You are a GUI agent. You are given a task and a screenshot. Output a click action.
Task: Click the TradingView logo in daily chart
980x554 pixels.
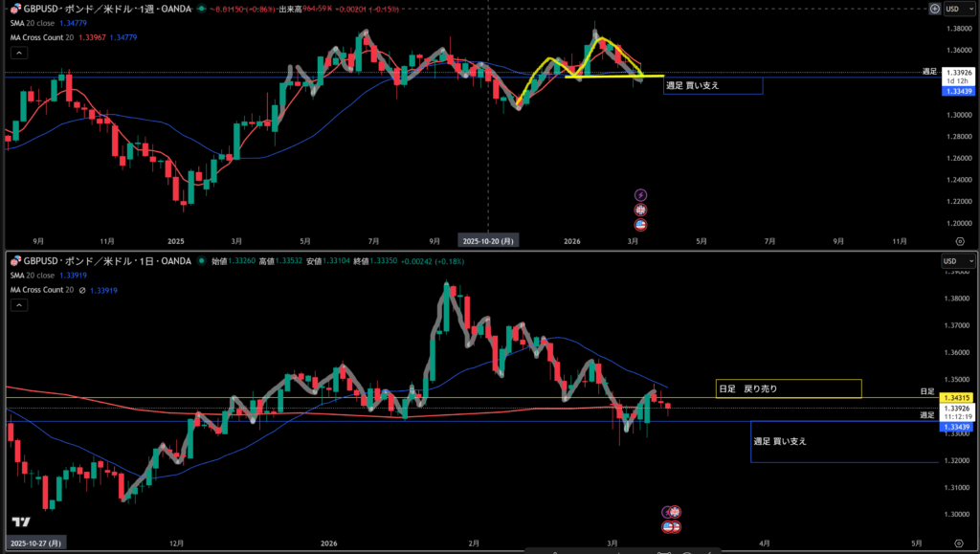pos(19,521)
